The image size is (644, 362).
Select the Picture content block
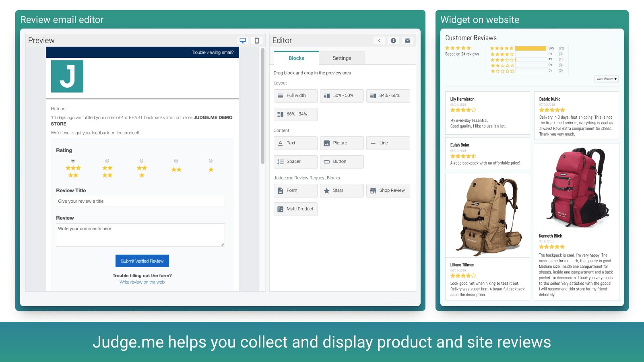point(342,143)
